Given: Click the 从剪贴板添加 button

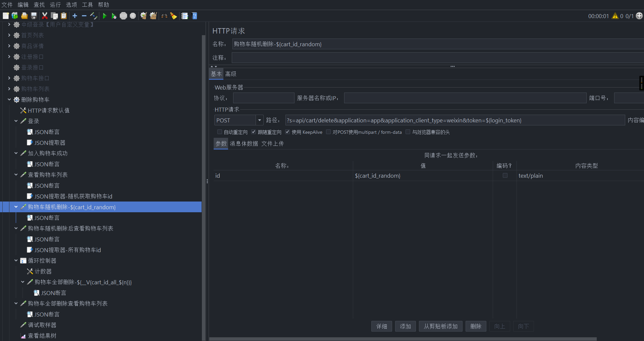Looking at the screenshot, I should [x=441, y=326].
